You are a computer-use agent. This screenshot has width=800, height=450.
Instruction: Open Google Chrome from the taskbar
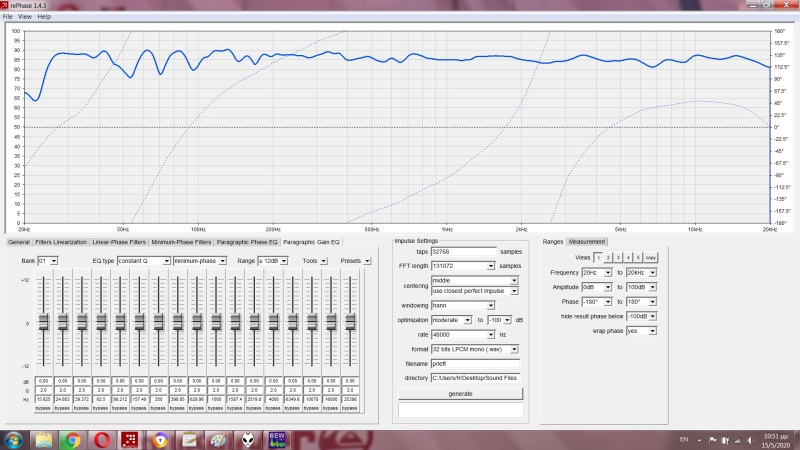tap(72, 440)
